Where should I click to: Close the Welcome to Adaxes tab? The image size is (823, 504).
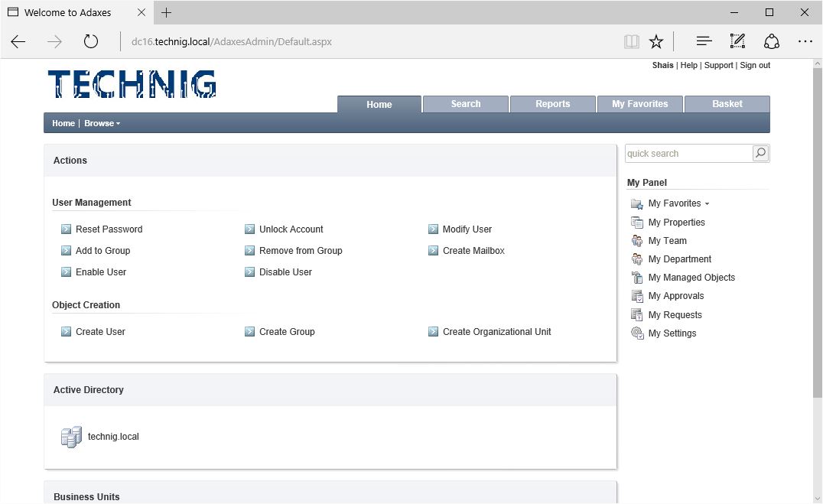click(142, 12)
